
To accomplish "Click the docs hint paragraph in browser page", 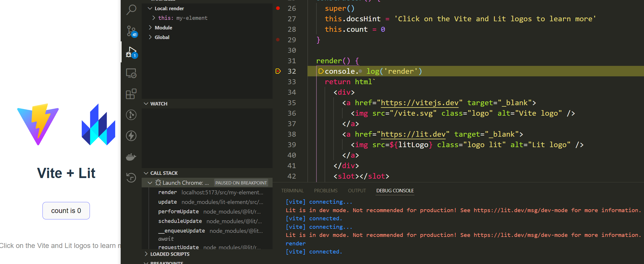I will [x=60, y=246].
